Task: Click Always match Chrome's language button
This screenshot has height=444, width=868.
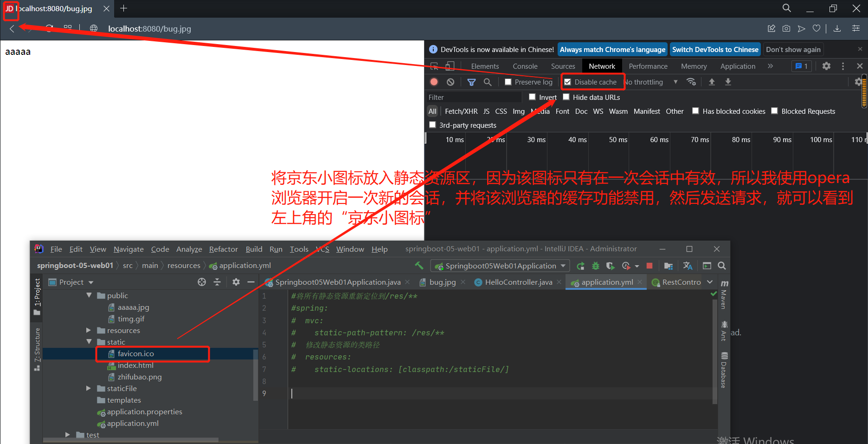Action: click(612, 49)
